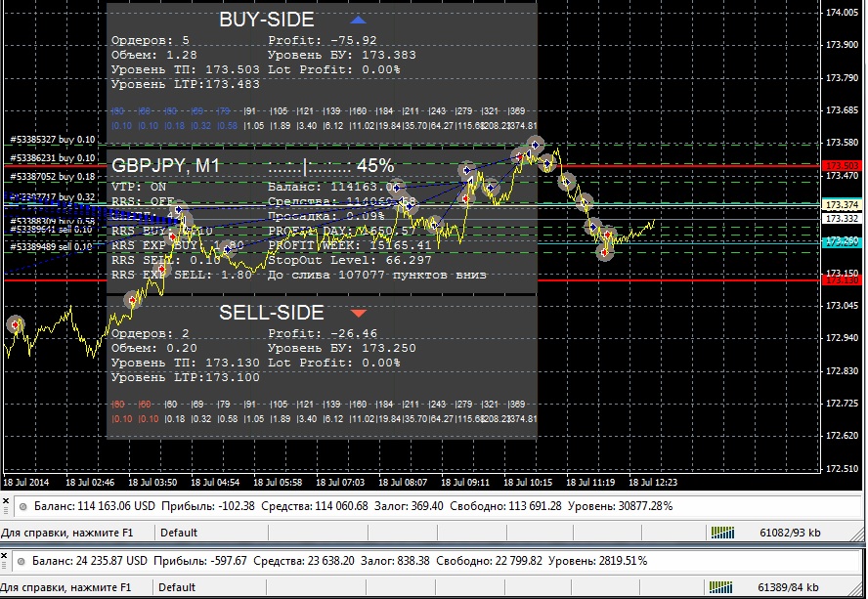This screenshot has width=868, height=599.
Task: Select order #53389489 sell 0.10 label
Action: tap(52, 247)
